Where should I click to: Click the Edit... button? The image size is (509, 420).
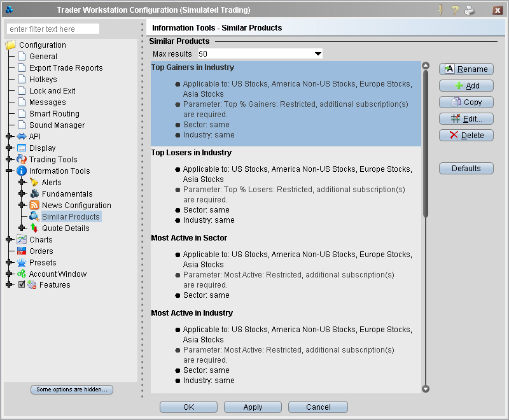466,119
